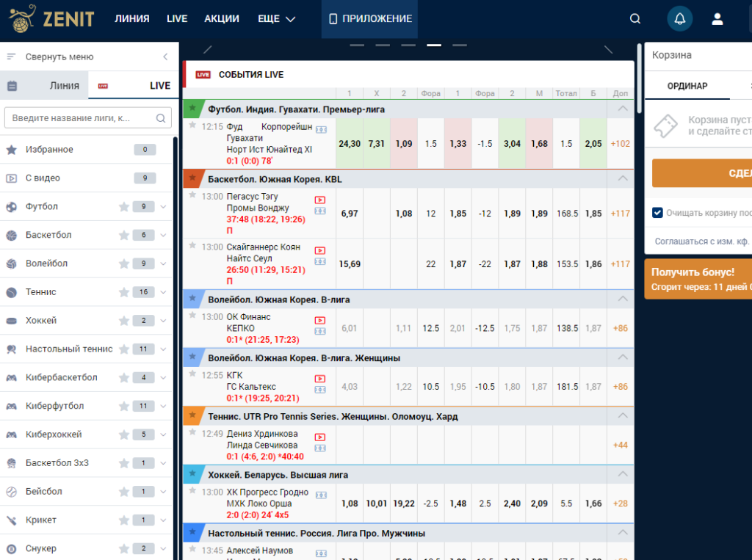Collapse Волейбол Южная Корея В-лига section

[x=623, y=299]
